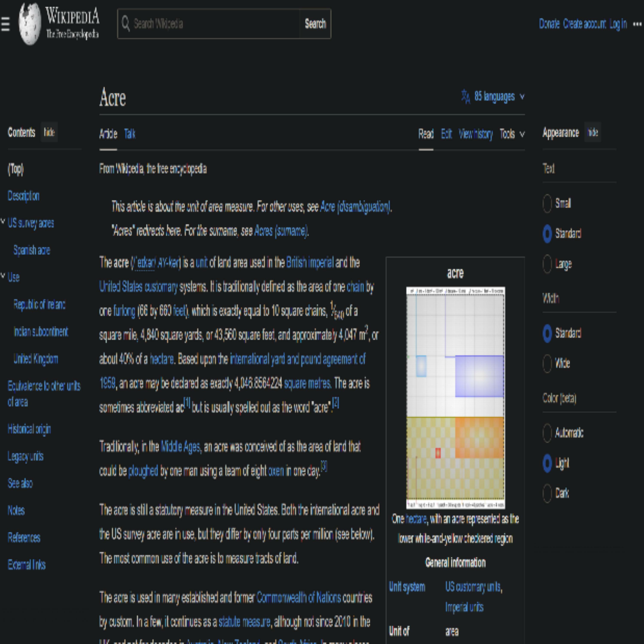The width and height of the screenshot is (644, 644).
Task: Open the Tools dropdown menu
Action: (512, 134)
